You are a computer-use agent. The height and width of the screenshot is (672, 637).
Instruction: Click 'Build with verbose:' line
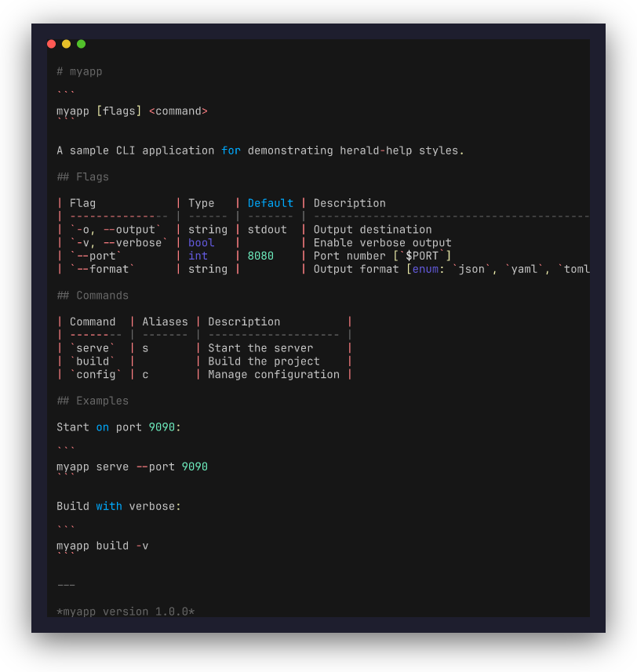118,506
